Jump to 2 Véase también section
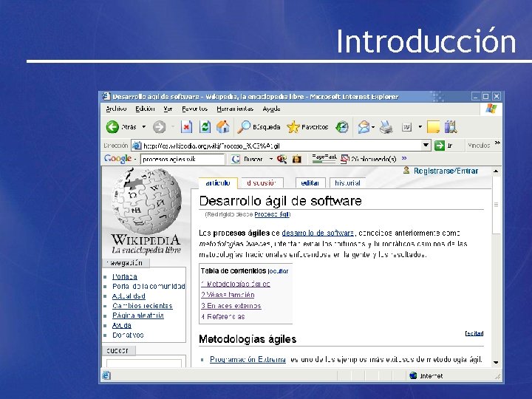532x399 pixels. coord(228,295)
